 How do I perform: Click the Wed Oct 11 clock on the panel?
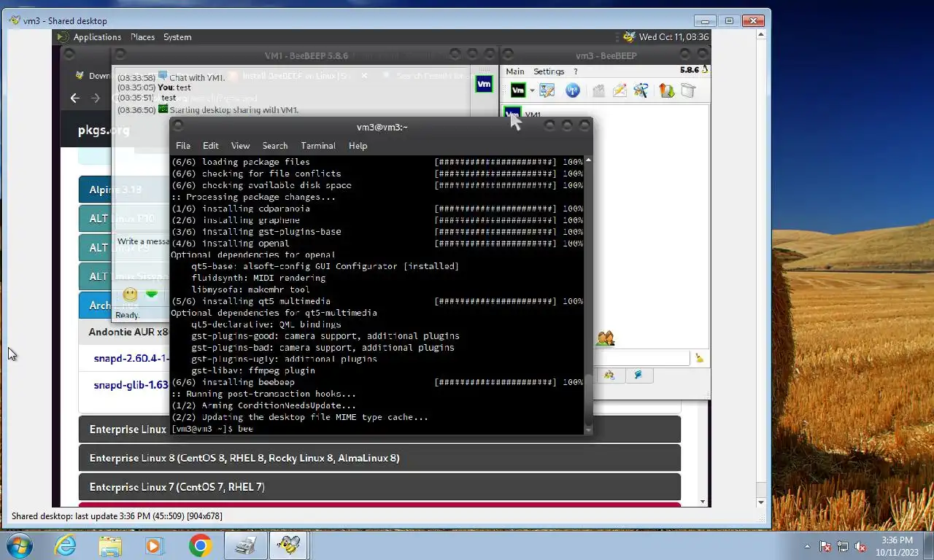(674, 37)
